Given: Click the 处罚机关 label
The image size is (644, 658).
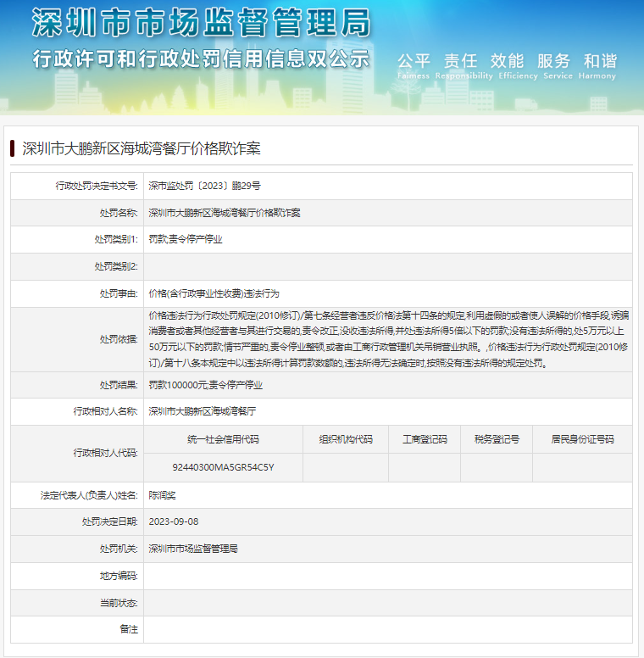Looking at the screenshot, I should (119, 549).
